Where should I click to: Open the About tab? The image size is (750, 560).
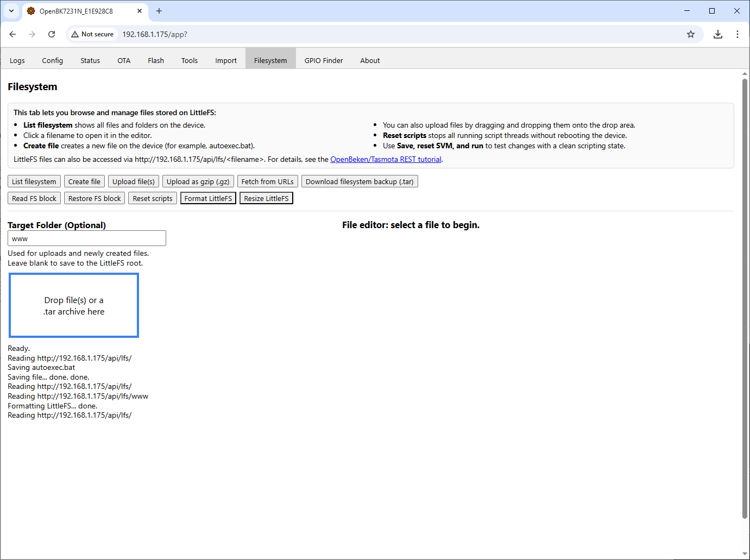coord(370,60)
